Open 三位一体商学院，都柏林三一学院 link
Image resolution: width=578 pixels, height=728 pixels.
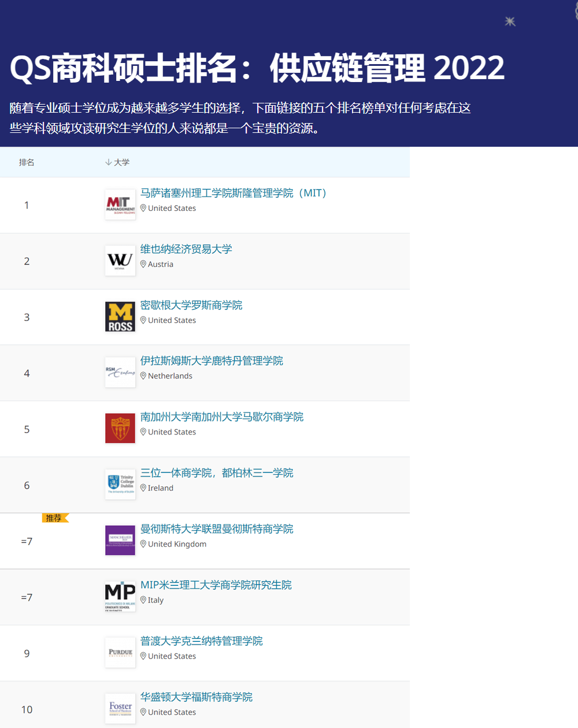(217, 473)
